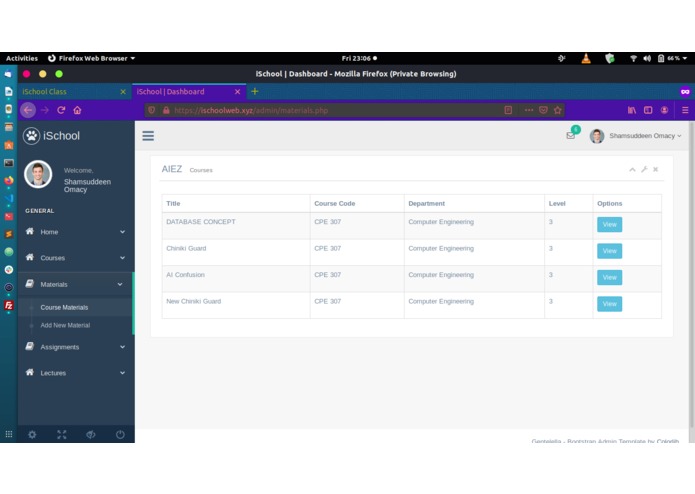Expand the Assignments sidebar menu
695x494 pixels.
pyautogui.click(x=75, y=347)
